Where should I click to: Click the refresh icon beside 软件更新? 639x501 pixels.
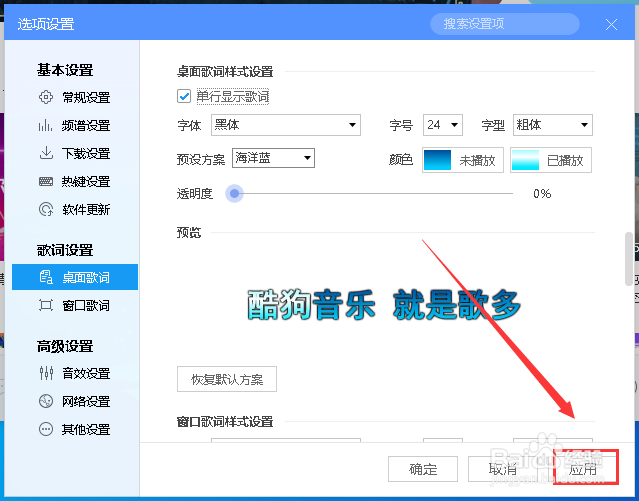46,210
